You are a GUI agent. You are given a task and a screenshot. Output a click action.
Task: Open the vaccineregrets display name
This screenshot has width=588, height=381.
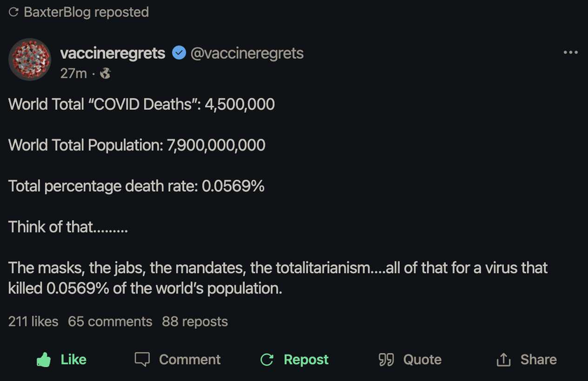[113, 53]
